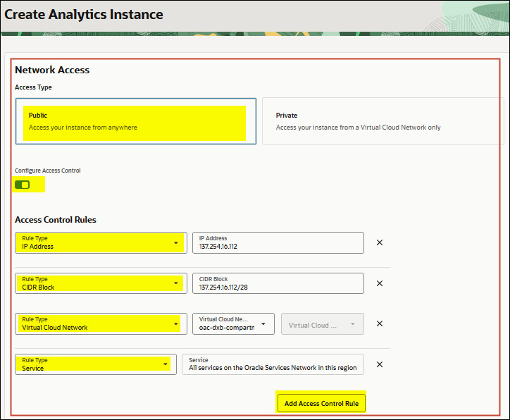
Task: Remove the IP Address access control rule
Action: pos(379,242)
